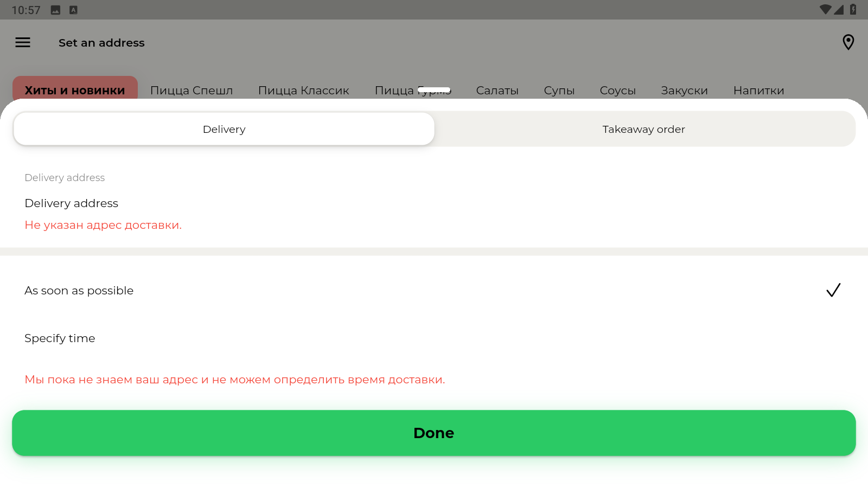Open Пицца Классик category tab
The height and width of the screenshot is (488, 868).
tap(304, 91)
